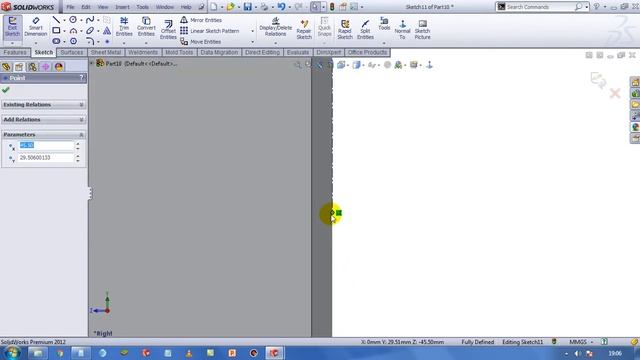Open Display/Delete Relations

pos(276,27)
